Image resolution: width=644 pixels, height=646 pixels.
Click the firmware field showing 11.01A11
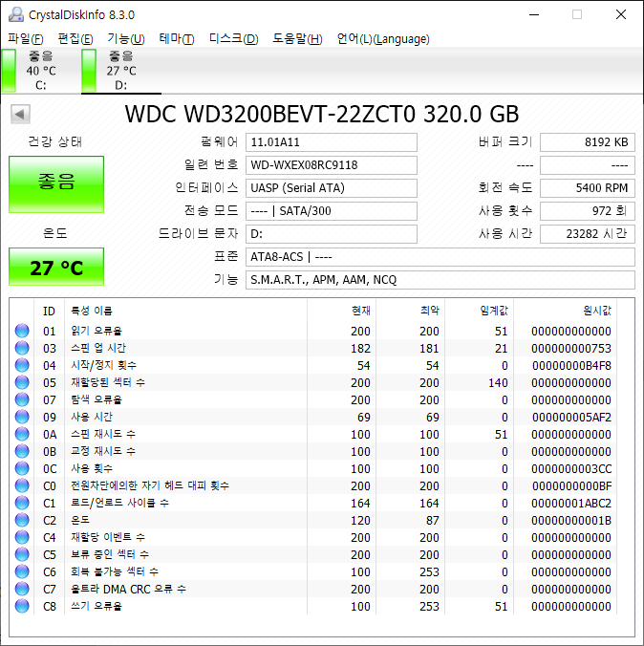331,142
